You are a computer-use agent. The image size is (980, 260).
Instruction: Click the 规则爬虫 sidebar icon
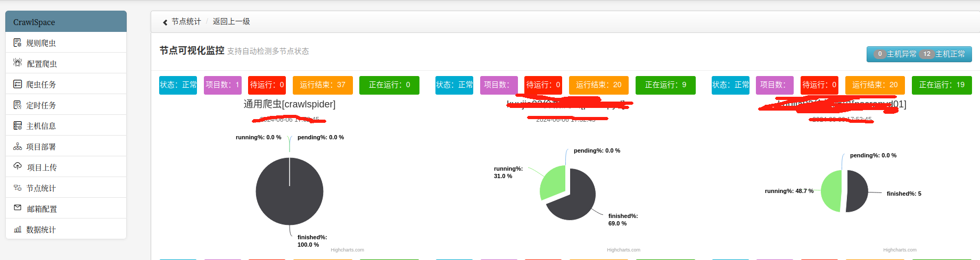(x=18, y=43)
